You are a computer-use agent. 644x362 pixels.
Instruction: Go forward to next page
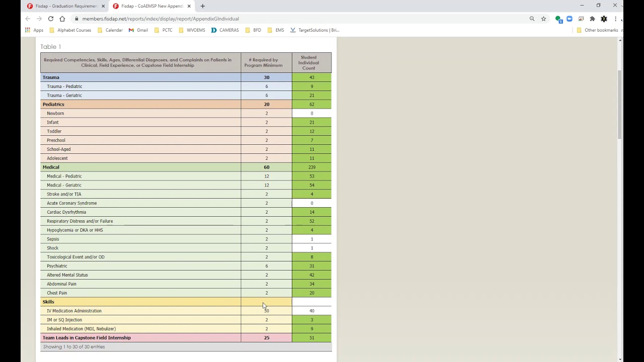(39, 19)
